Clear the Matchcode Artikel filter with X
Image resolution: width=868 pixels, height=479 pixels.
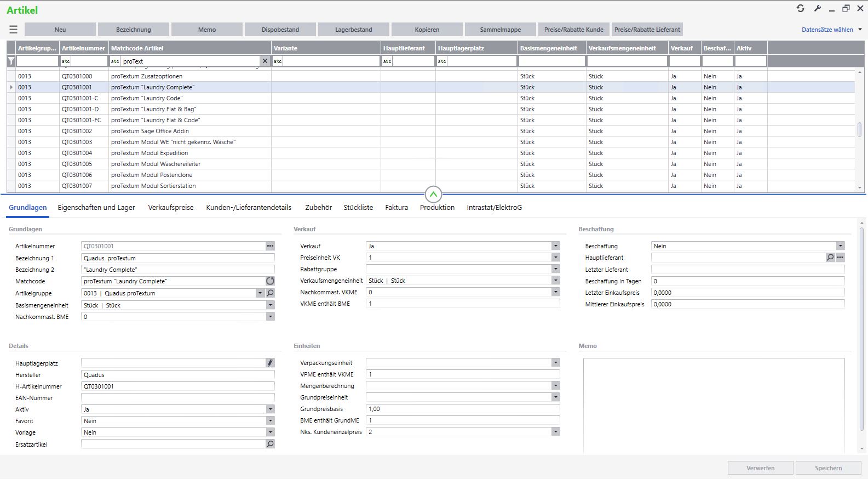265,61
